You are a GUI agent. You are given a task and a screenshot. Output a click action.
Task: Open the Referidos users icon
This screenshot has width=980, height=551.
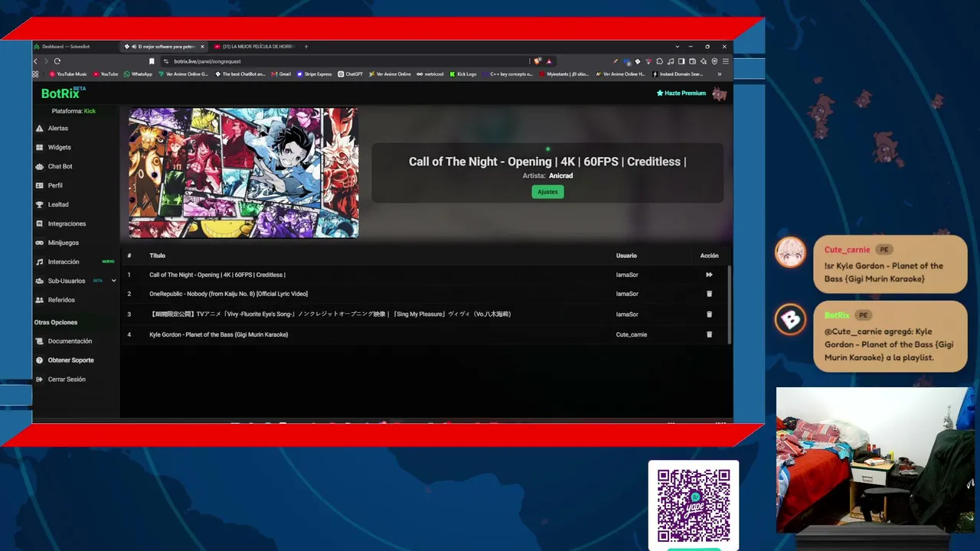[40, 300]
